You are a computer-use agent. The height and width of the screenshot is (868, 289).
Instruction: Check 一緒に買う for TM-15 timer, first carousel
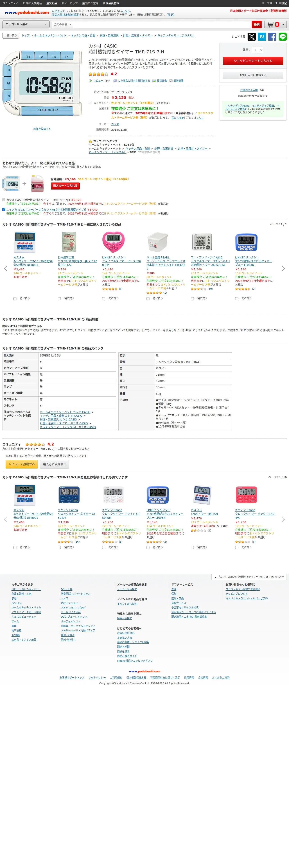(x=15, y=299)
